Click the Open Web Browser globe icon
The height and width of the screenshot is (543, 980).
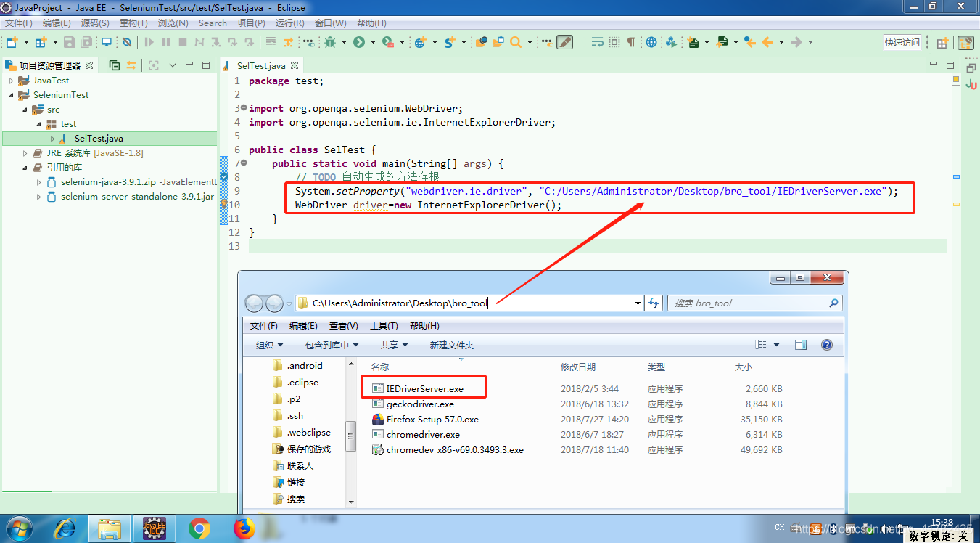click(x=651, y=42)
